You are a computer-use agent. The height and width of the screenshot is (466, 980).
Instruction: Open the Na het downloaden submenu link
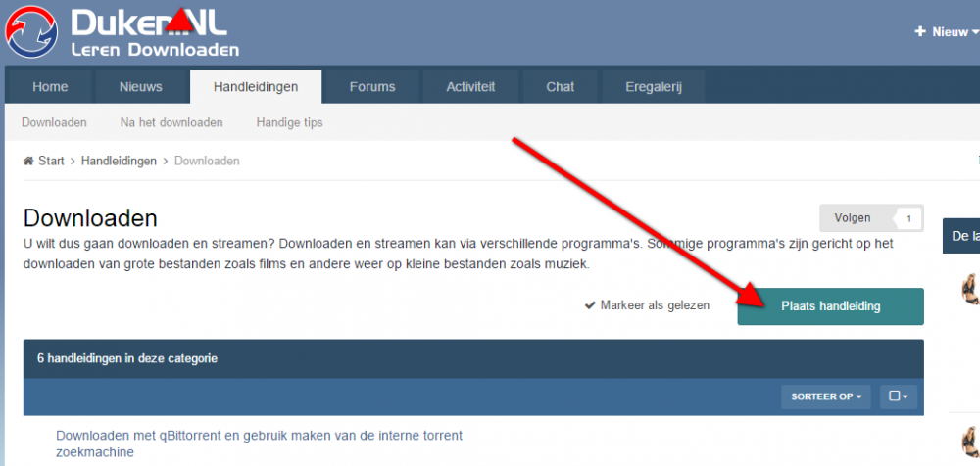point(171,123)
